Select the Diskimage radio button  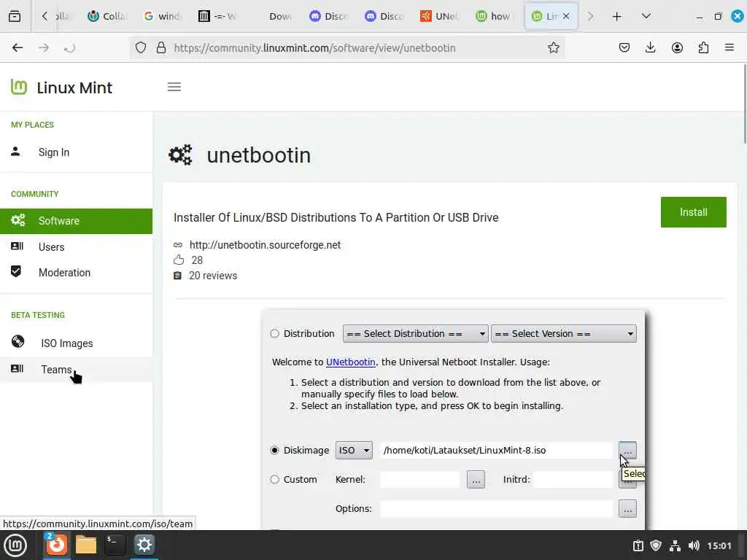pos(274,450)
